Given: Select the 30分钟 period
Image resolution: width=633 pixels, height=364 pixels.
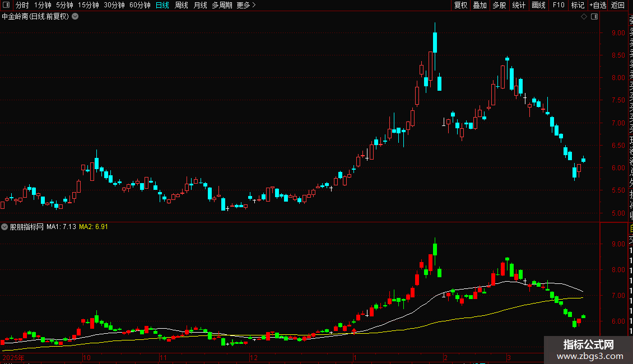Looking at the screenshot, I should 114,5.
